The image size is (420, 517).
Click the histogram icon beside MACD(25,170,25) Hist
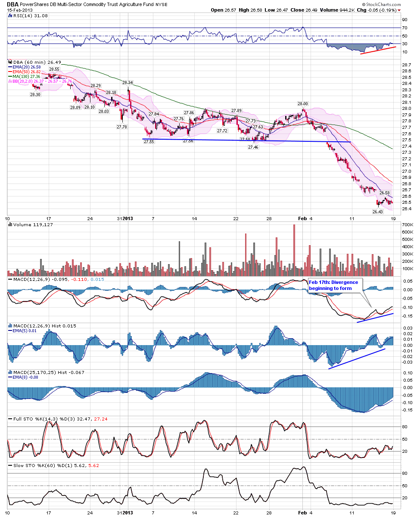[10, 372]
